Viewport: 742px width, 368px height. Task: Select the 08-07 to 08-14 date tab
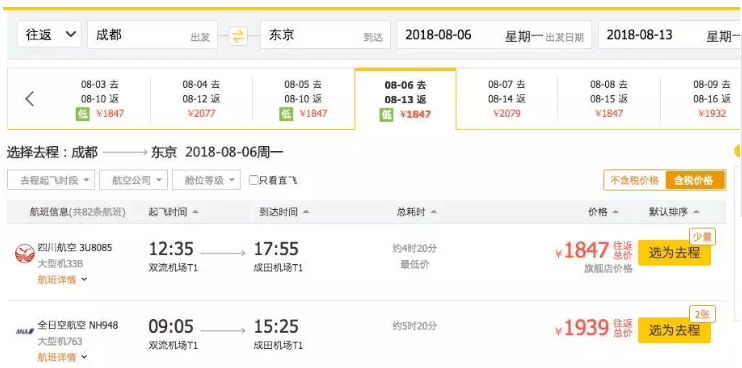(507, 99)
